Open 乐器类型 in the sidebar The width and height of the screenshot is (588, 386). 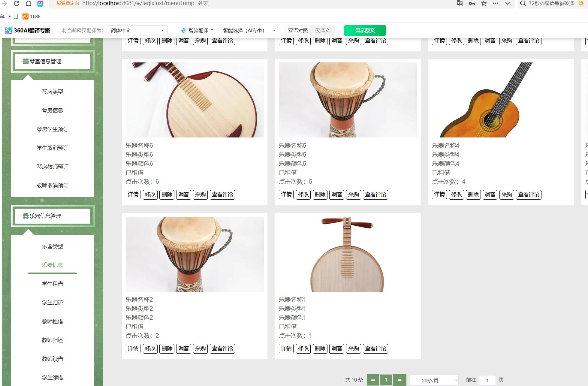pyautogui.click(x=53, y=246)
